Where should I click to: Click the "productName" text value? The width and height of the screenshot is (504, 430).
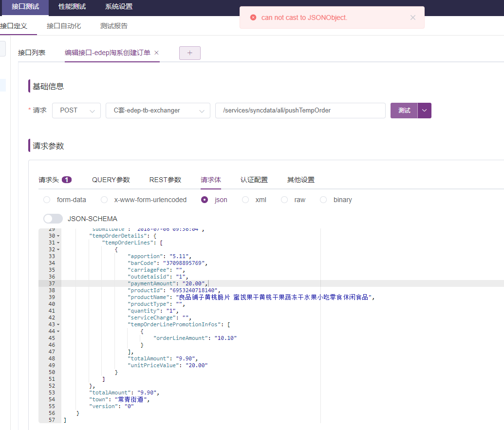click(274, 297)
